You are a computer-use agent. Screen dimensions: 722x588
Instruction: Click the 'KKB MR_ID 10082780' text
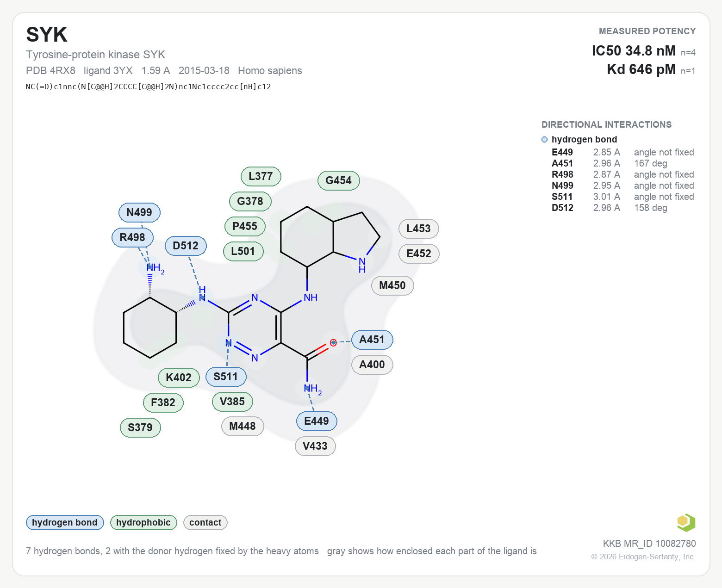click(649, 544)
